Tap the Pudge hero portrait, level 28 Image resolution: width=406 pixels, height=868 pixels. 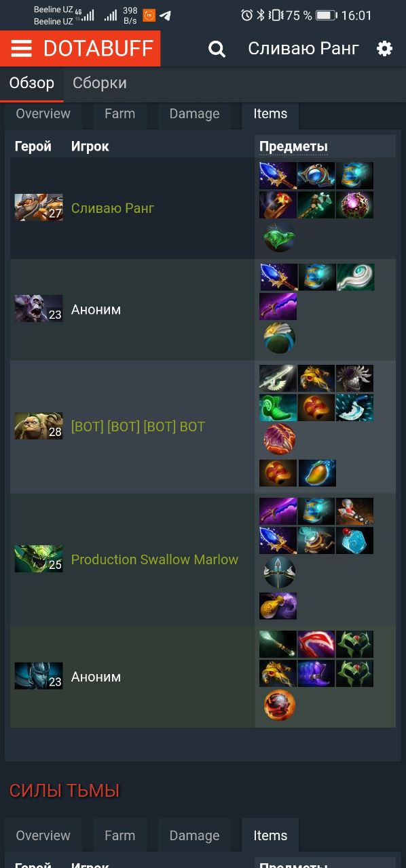point(39,426)
